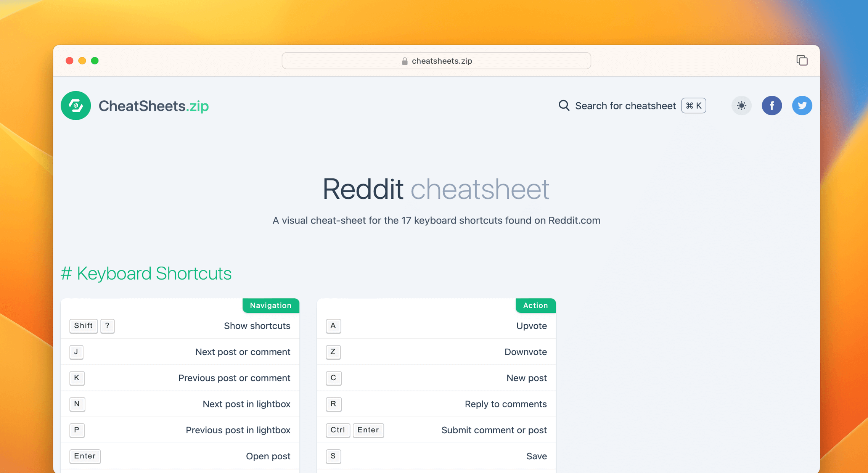Select the 'Next post or comment' text
The image size is (868, 473).
(x=243, y=352)
